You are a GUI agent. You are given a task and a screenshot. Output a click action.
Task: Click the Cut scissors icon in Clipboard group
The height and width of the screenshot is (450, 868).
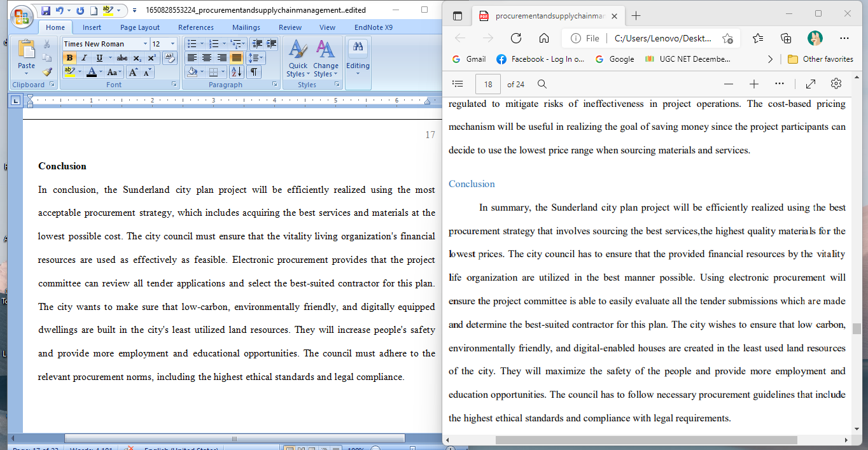click(47, 44)
